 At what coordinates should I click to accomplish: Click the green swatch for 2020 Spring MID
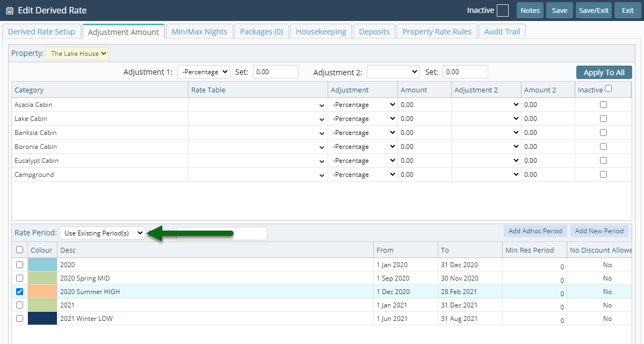42,278
